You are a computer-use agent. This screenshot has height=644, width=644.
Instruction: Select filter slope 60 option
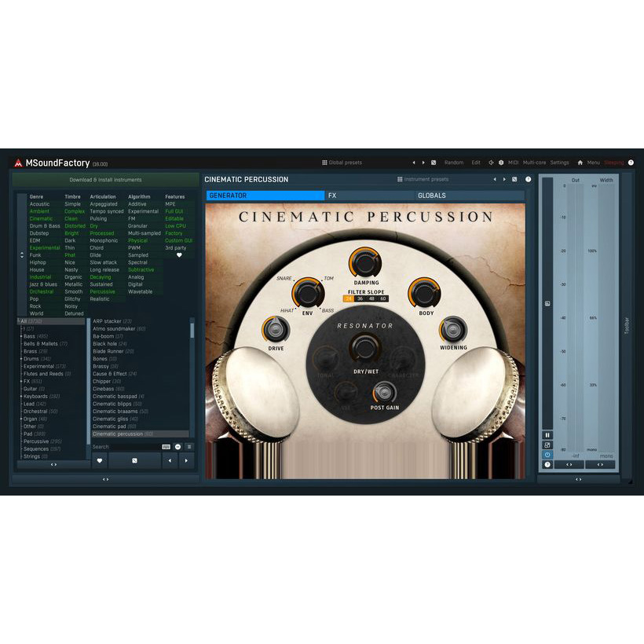coord(382,299)
